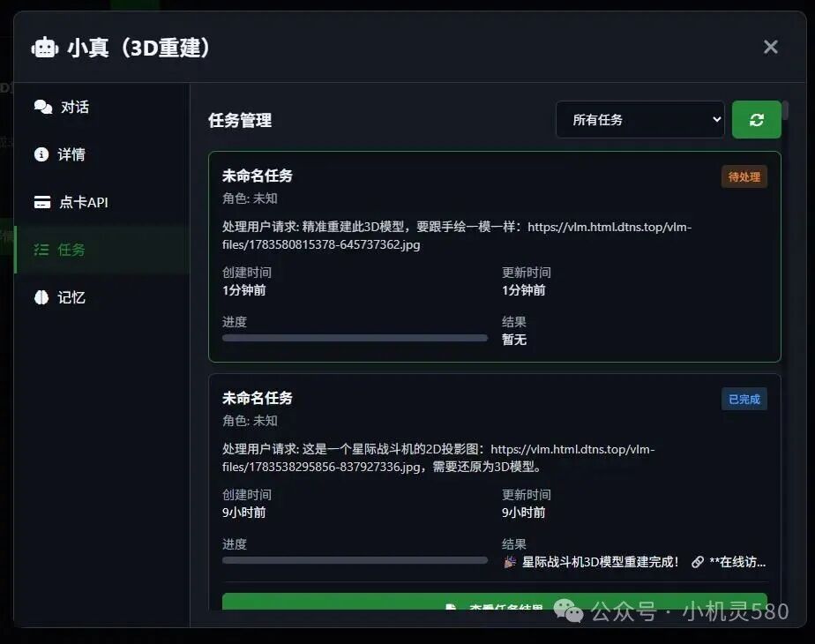Click the 星际战斗机的2D投影图 request description
Viewport: 815px width, 644px height.
tap(438, 458)
